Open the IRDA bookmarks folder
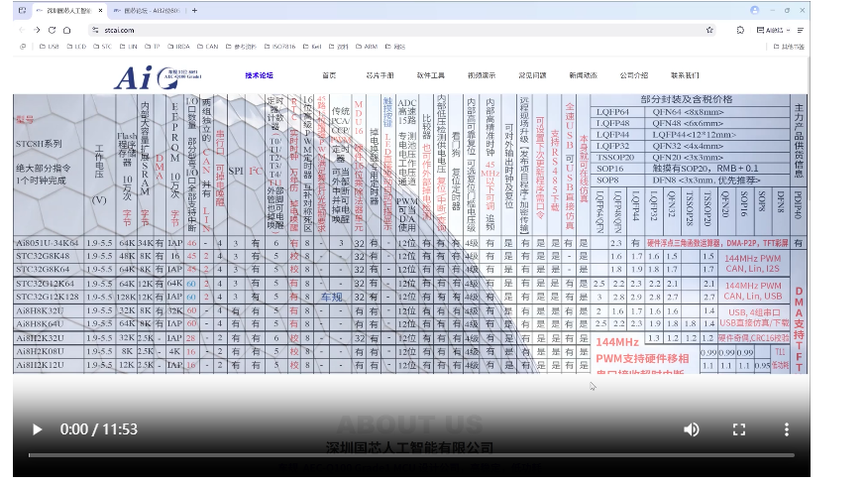The image size is (868, 485). click(x=178, y=47)
